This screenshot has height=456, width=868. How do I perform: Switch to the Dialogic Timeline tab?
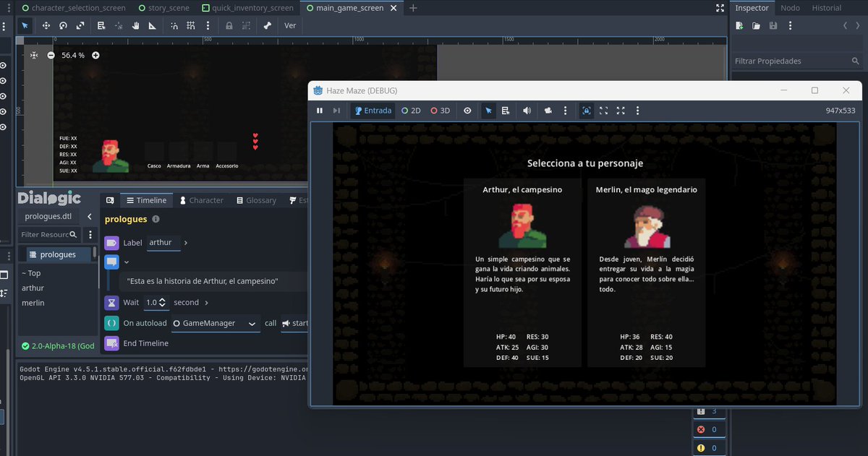(146, 200)
